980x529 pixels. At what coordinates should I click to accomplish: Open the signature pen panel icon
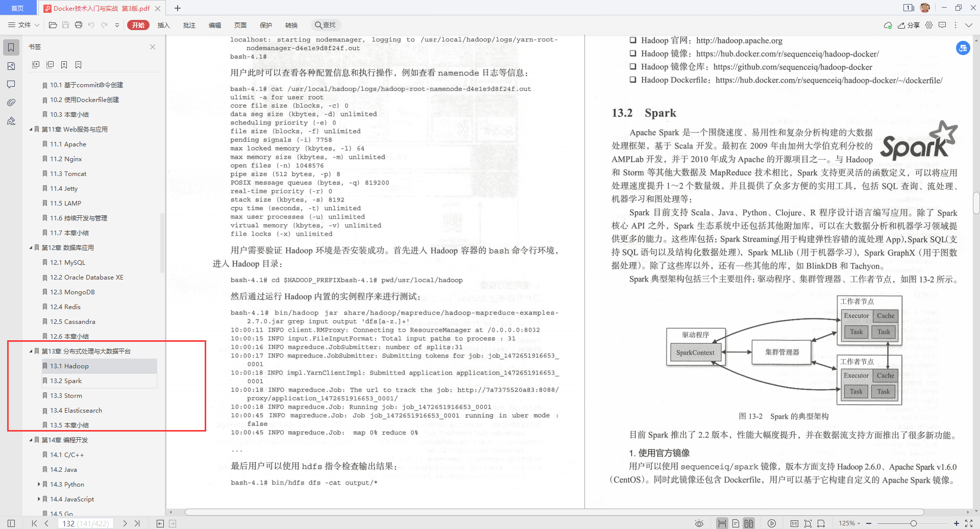[x=11, y=121]
